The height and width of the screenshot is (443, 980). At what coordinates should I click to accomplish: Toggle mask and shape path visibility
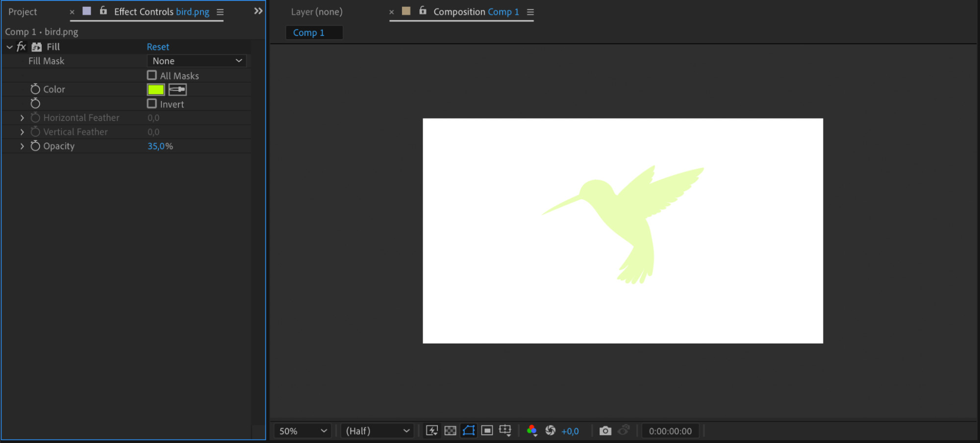pos(469,431)
